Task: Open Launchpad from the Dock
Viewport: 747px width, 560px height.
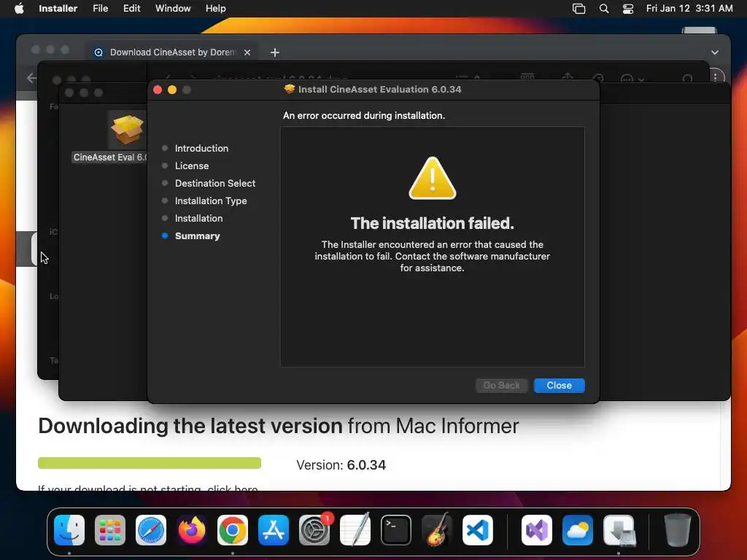Action: click(x=110, y=530)
